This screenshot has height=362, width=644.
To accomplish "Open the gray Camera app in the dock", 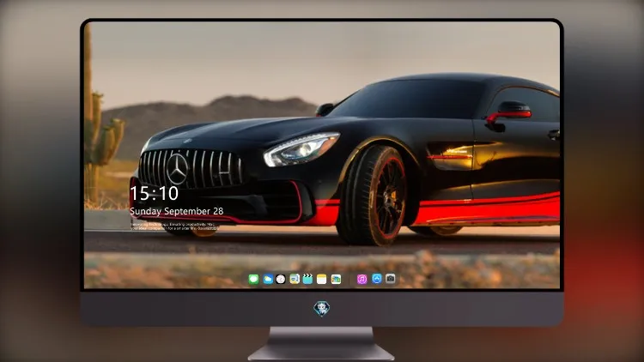I will point(391,279).
